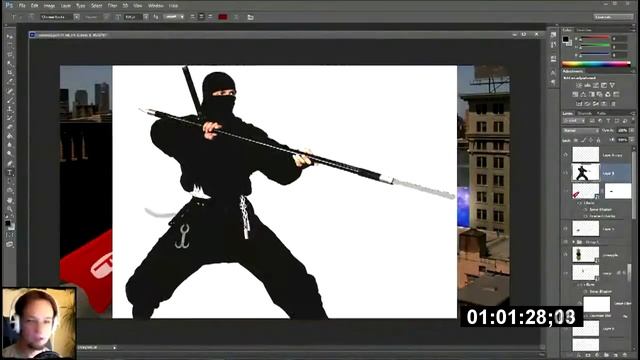Open the Help menu
Screen dimensions: 640x360
(x=173, y=6)
